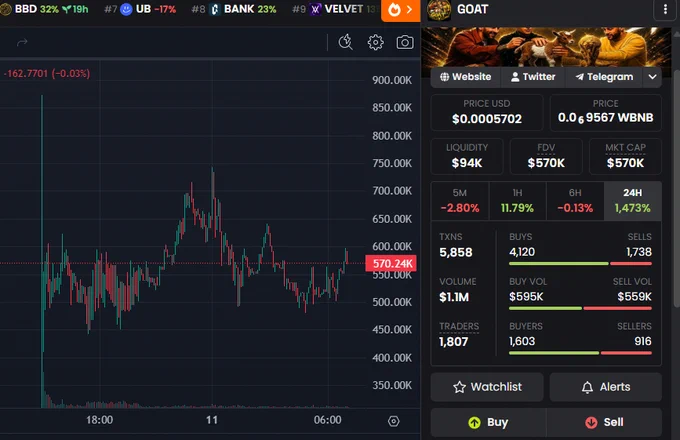Click the LIQUIDITY $94K box
The width and height of the screenshot is (680, 440).
[467, 156]
